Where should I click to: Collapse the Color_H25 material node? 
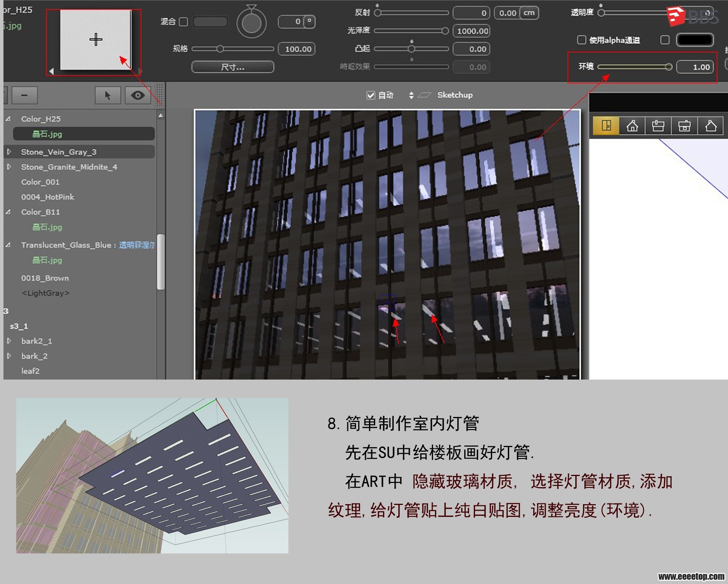pos(8,119)
